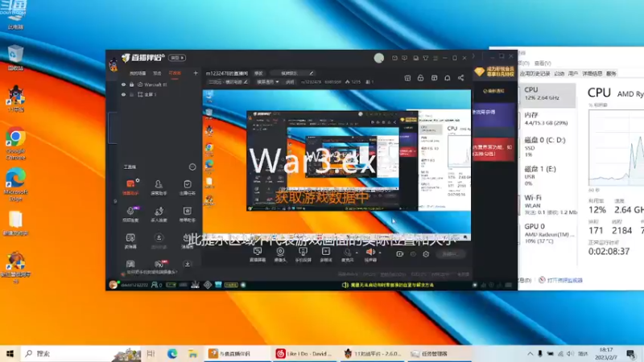Click the person-shaped tool icon in the toolbox
Image resolution: width=644 pixels, height=362 pixels.
click(159, 184)
